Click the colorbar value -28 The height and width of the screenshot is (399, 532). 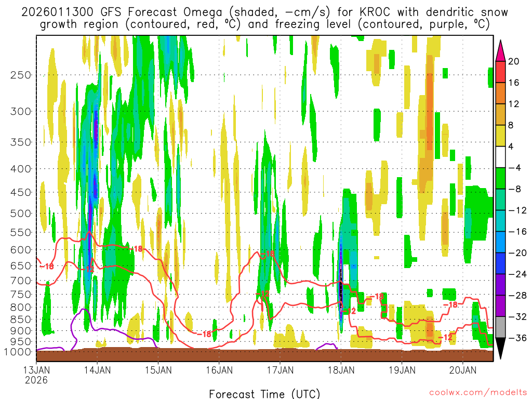point(517,296)
